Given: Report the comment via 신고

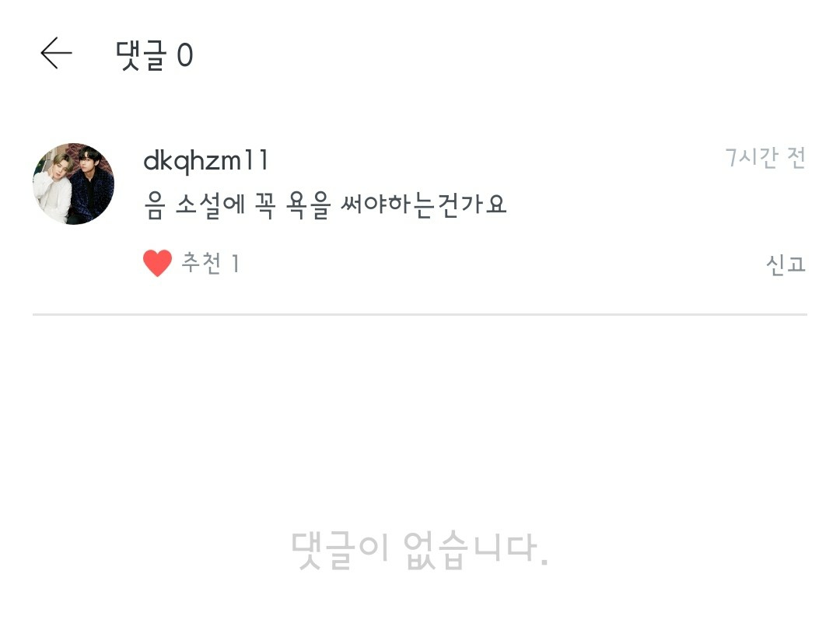Looking at the screenshot, I should tap(786, 264).
